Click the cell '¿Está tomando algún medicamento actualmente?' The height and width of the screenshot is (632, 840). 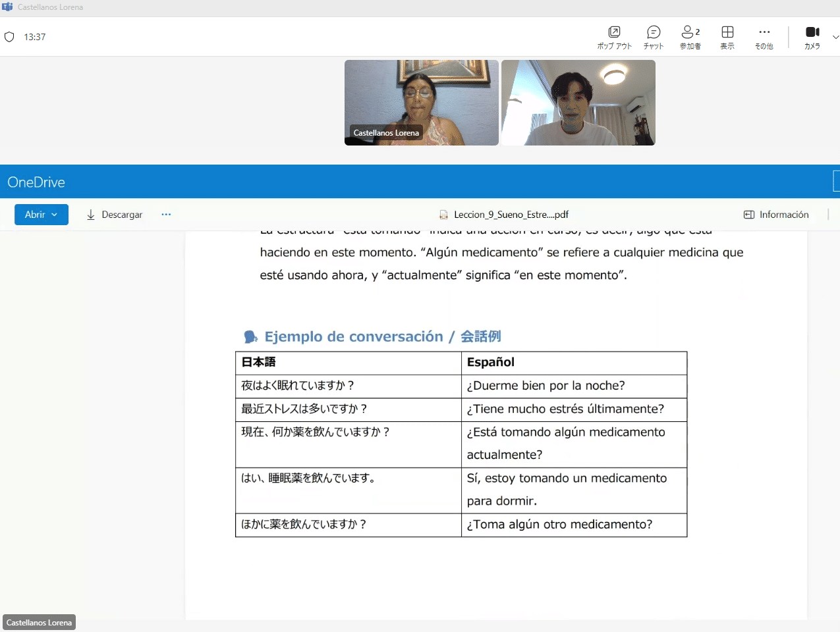[x=574, y=444]
